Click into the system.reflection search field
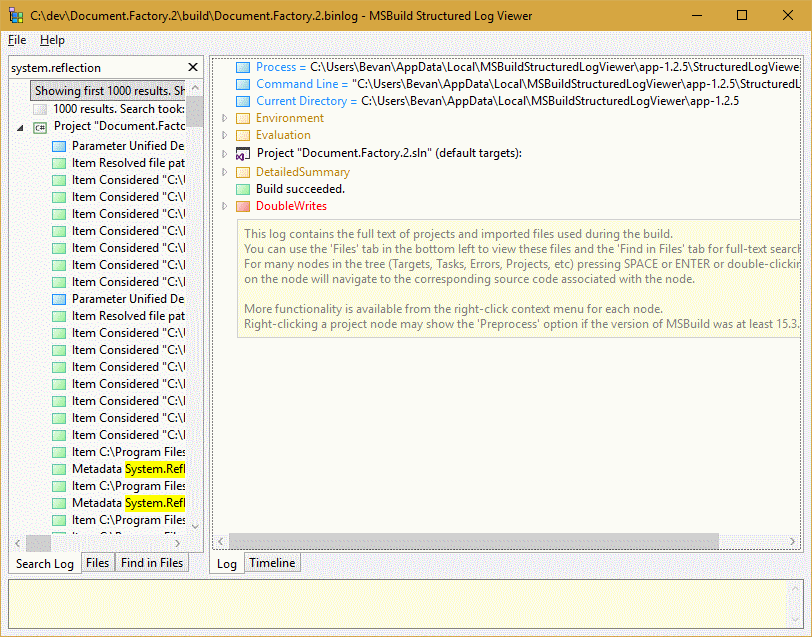The height and width of the screenshot is (637, 812). [x=97, y=68]
